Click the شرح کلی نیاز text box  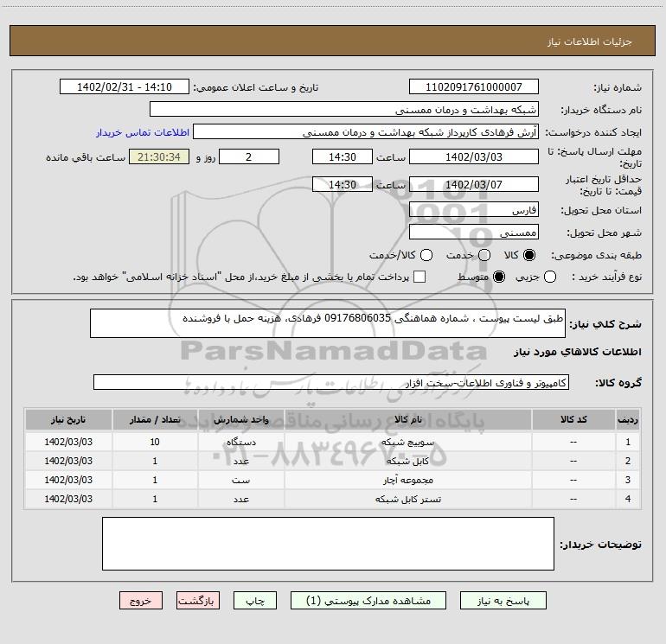[328, 323]
